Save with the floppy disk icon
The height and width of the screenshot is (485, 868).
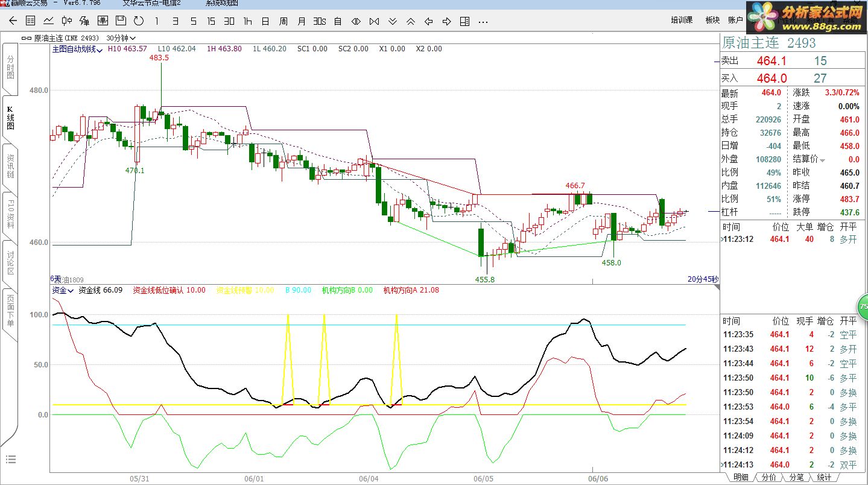pyautogui.click(x=121, y=21)
